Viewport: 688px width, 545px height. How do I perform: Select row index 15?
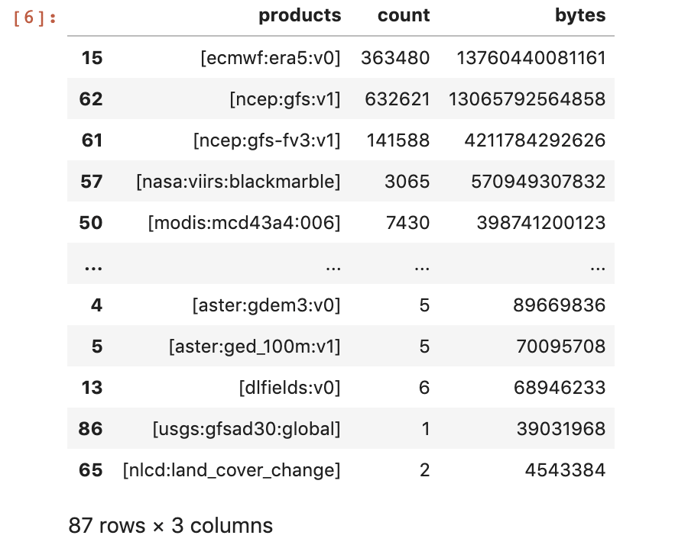(x=92, y=58)
